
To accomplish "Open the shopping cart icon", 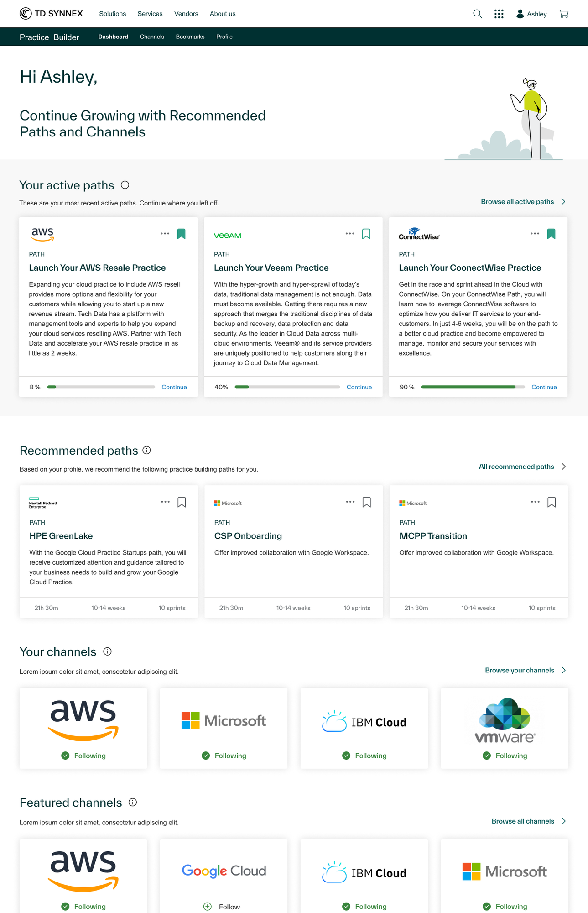I will click(564, 14).
